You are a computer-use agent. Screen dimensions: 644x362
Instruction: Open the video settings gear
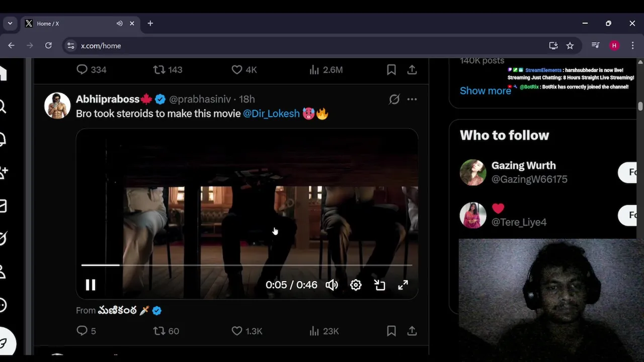point(356,285)
